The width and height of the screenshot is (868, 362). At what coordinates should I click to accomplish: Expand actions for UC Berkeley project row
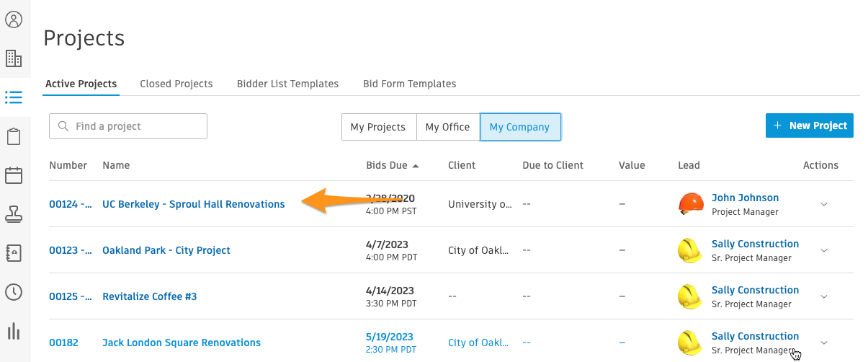click(824, 204)
